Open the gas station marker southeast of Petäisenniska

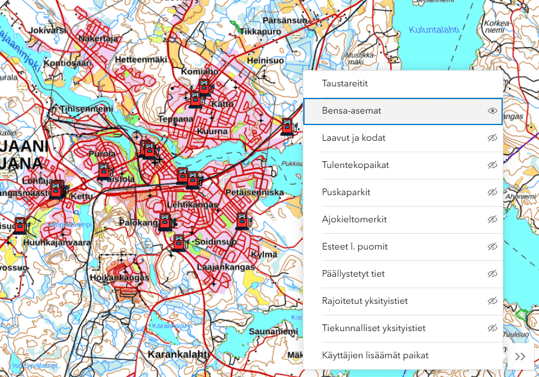242,222
